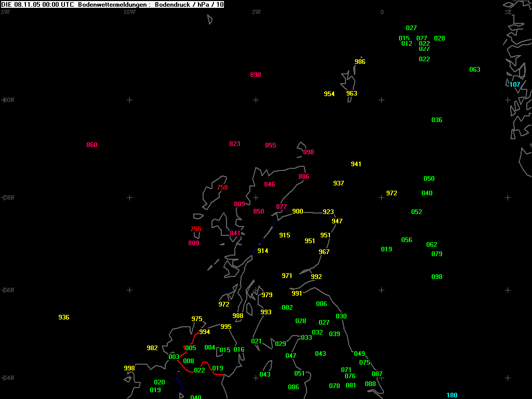The width and height of the screenshot is (532, 399).
Task: Click the yellow 936 western ocean reading
Action: point(63,317)
